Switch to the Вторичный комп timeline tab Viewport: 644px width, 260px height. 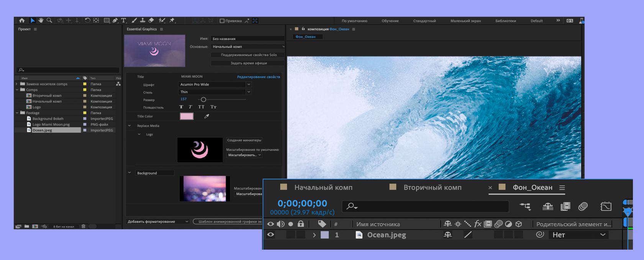tap(433, 188)
